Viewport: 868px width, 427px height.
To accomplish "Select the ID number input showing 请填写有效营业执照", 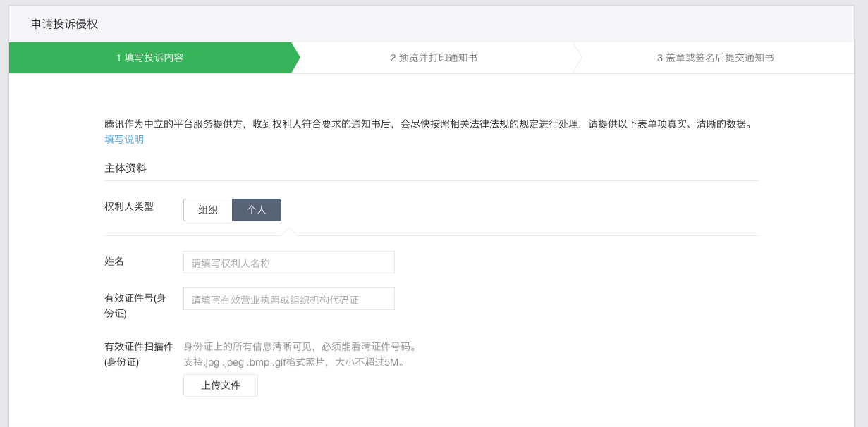I will point(288,298).
